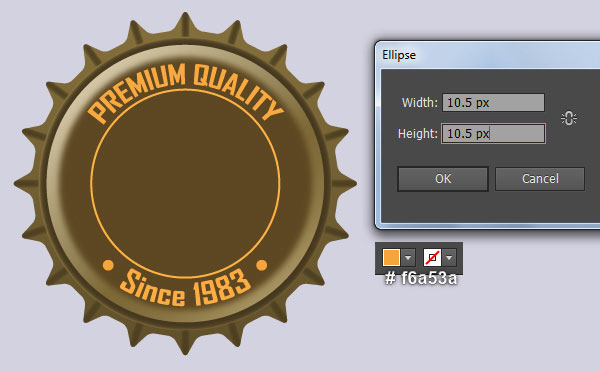Image resolution: width=600 pixels, height=372 pixels.
Task: Click the Width input field
Action: click(493, 103)
